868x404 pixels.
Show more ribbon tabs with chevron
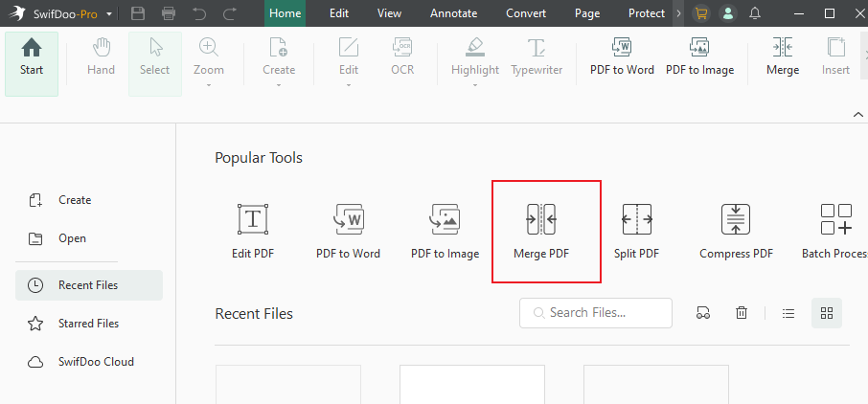click(678, 13)
